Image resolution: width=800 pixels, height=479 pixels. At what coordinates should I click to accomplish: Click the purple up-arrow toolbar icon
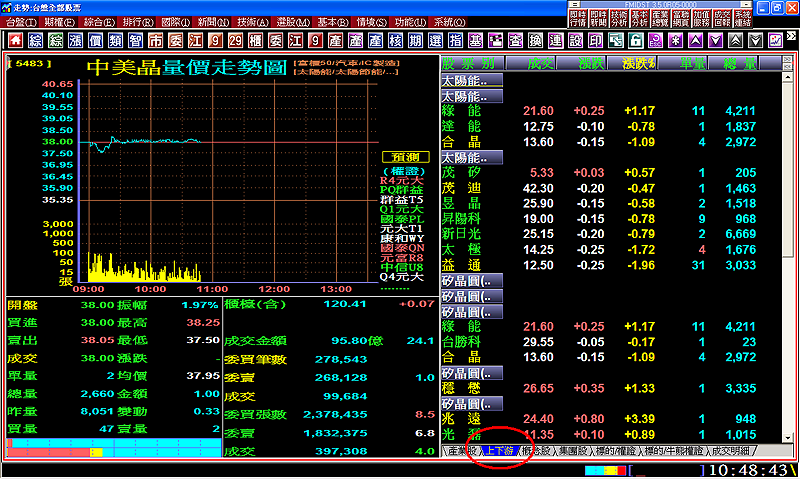click(695, 40)
